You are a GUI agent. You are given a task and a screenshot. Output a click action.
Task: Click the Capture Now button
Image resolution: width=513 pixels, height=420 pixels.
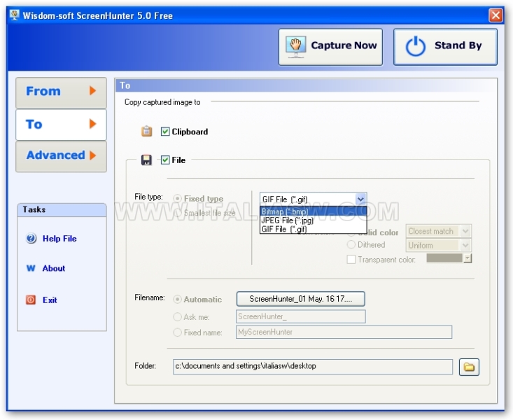coord(330,47)
